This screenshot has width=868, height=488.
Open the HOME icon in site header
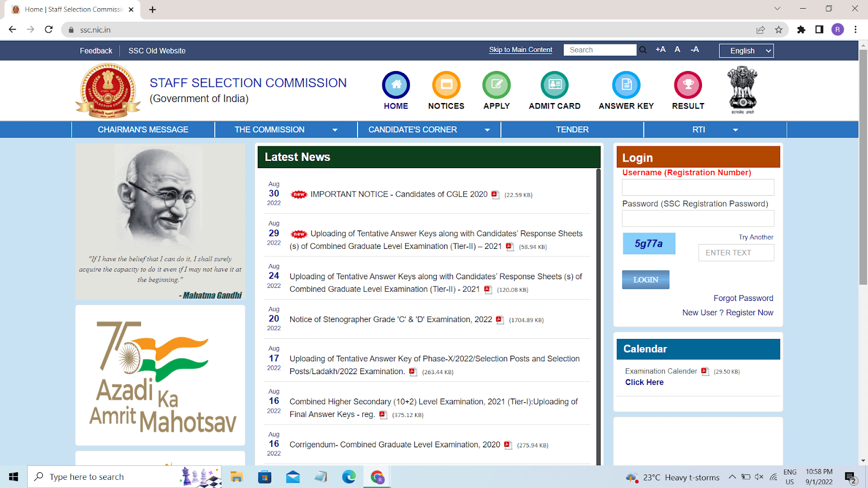[396, 85]
